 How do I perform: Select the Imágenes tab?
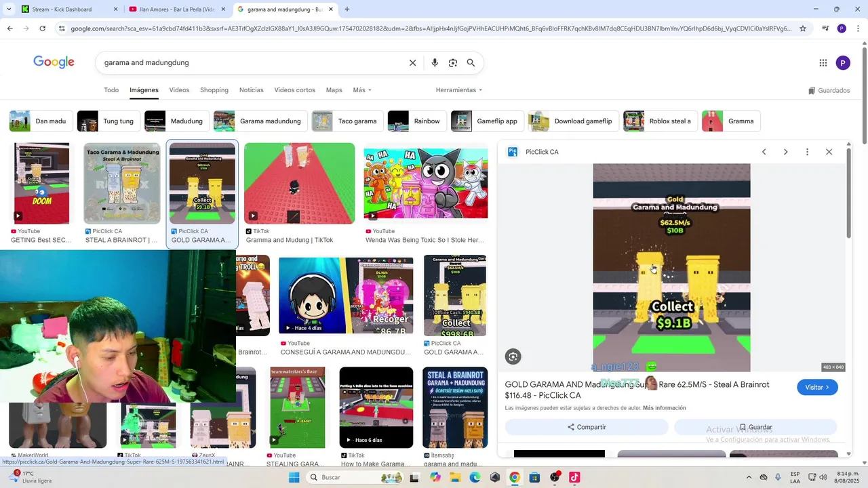click(x=144, y=90)
